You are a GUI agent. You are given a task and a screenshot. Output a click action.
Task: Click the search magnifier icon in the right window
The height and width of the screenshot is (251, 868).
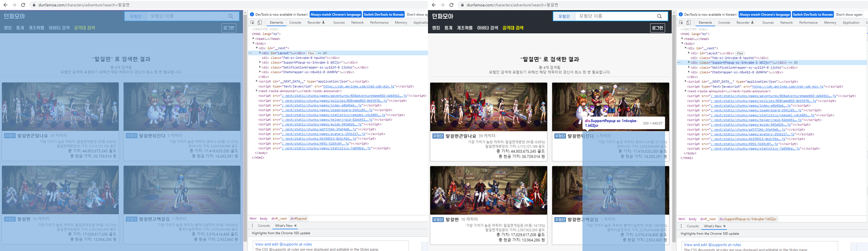660,16
